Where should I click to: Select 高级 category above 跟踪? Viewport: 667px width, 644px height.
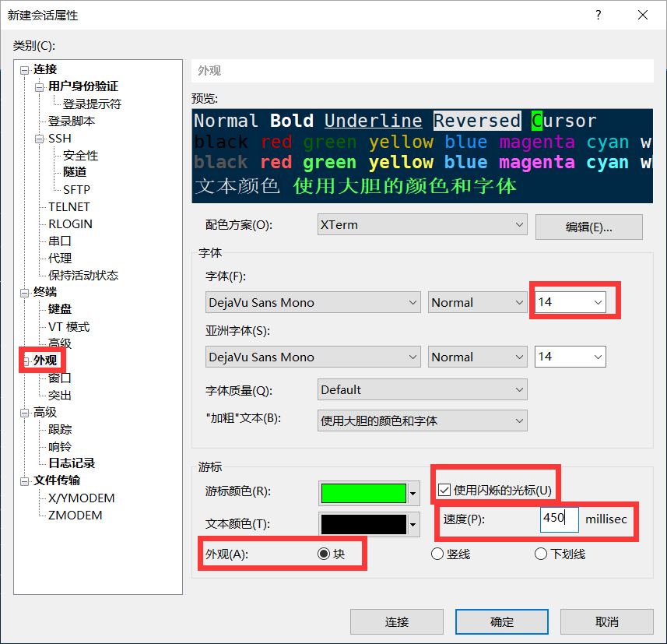point(44,413)
